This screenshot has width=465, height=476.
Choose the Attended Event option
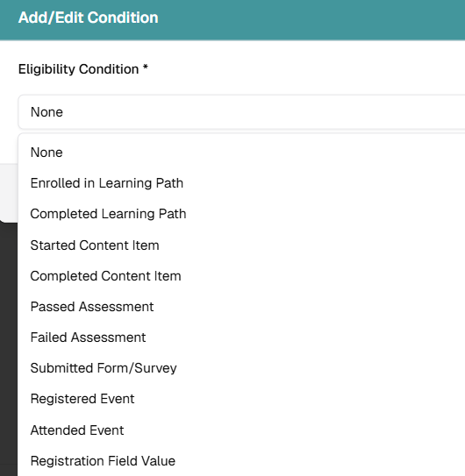pos(241,430)
